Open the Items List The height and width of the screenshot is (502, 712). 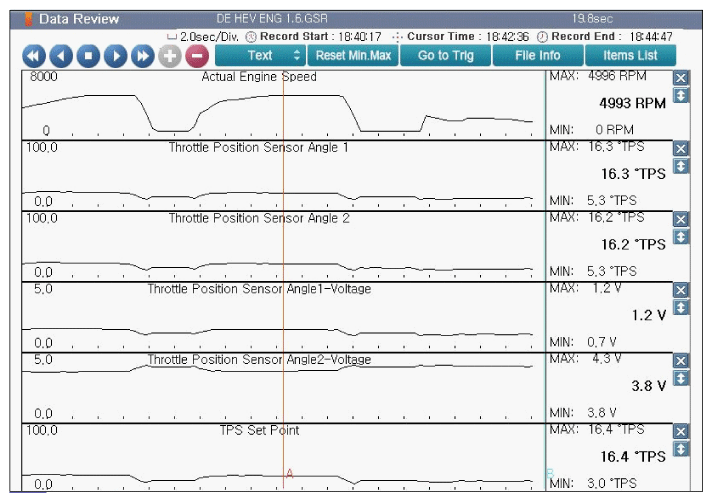(630, 56)
